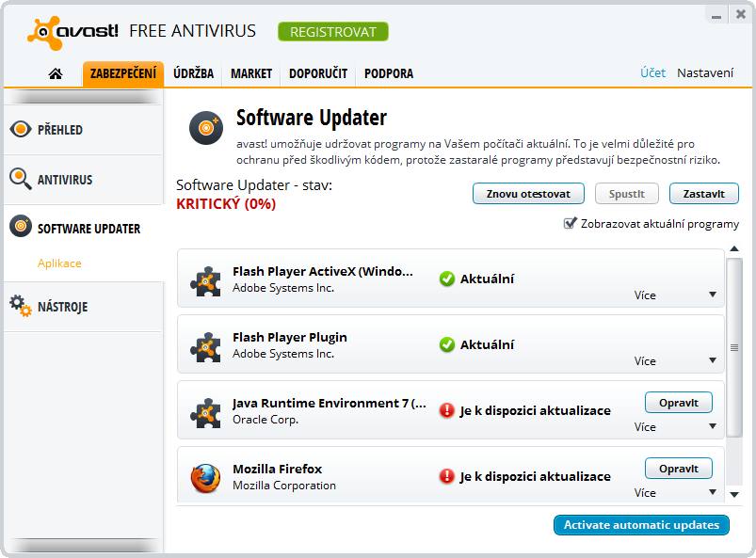This screenshot has height=558, width=756.
Task: Close the avast! window
Action: coord(741,15)
